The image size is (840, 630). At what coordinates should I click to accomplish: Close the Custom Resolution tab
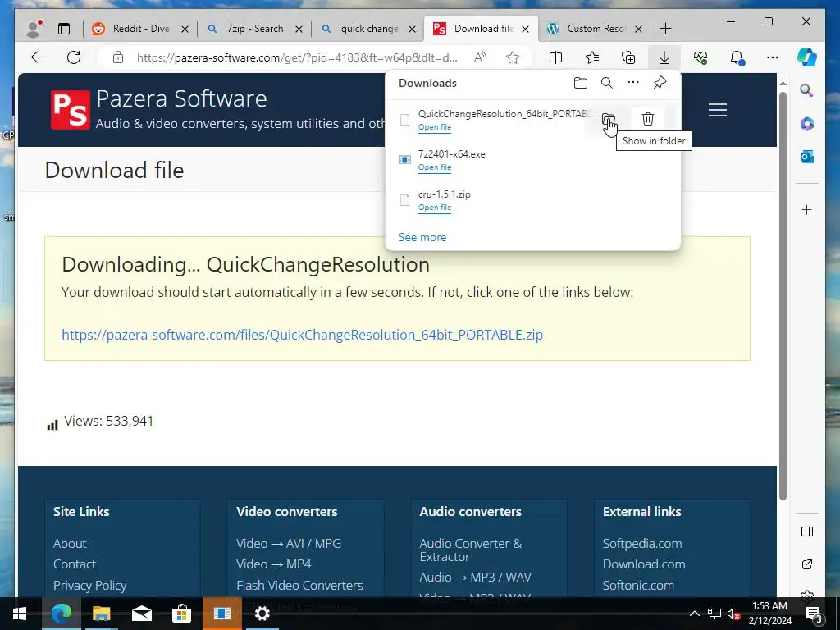638,29
